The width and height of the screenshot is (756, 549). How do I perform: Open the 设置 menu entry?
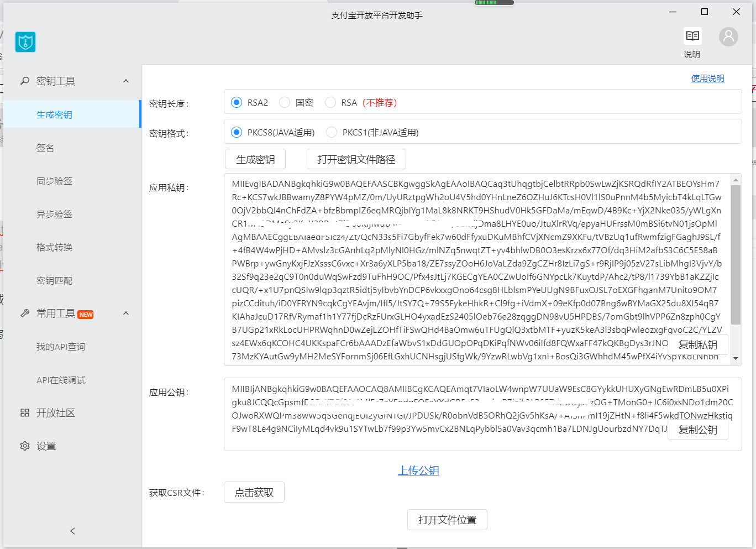(x=72, y=446)
